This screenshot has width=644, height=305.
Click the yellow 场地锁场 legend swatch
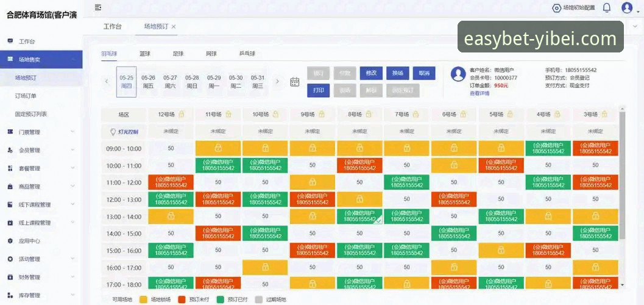[x=144, y=300]
